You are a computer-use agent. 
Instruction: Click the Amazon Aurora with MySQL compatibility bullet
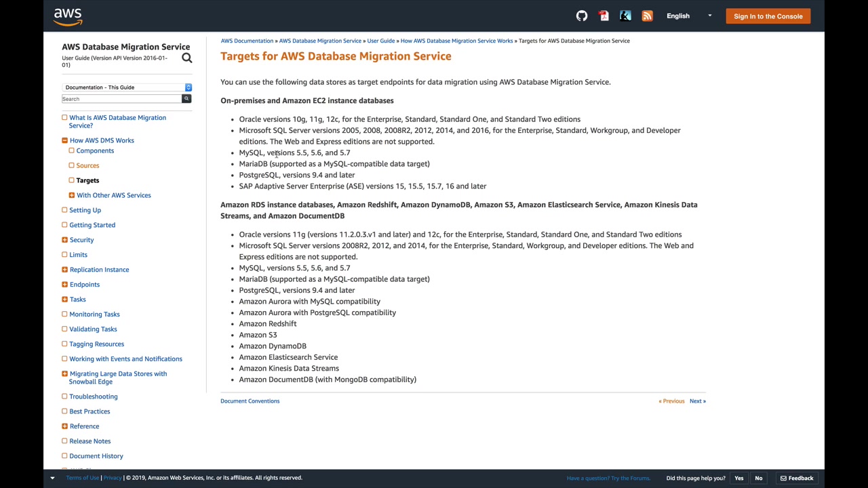point(309,302)
